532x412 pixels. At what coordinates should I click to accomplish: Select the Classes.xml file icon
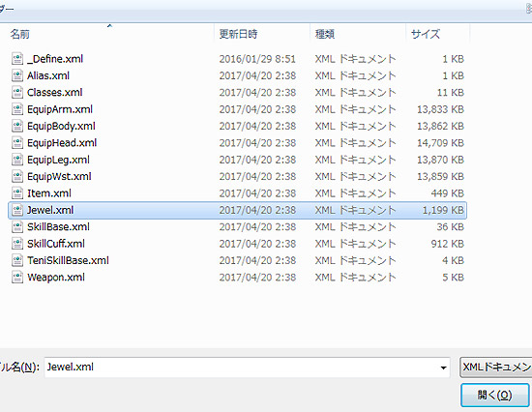click(17, 93)
